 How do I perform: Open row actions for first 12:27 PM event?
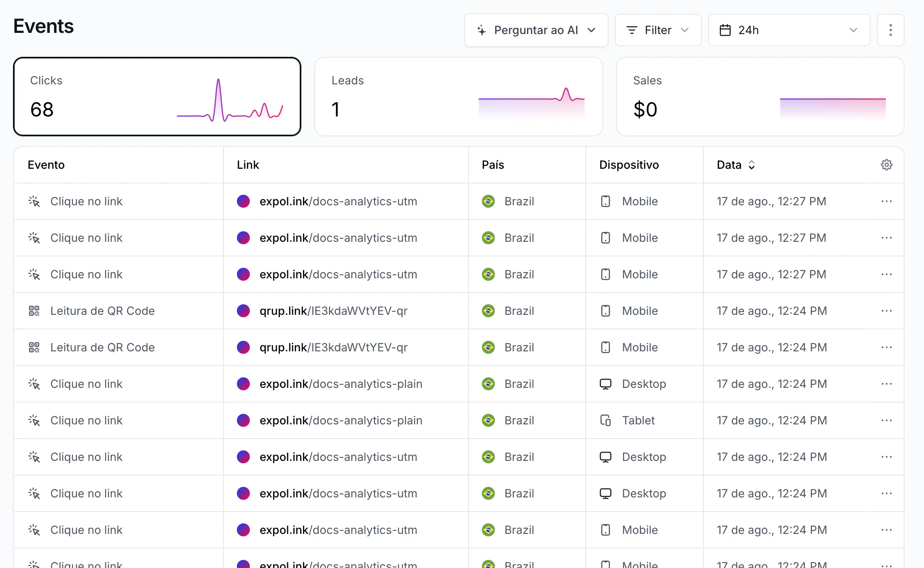pos(886,201)
